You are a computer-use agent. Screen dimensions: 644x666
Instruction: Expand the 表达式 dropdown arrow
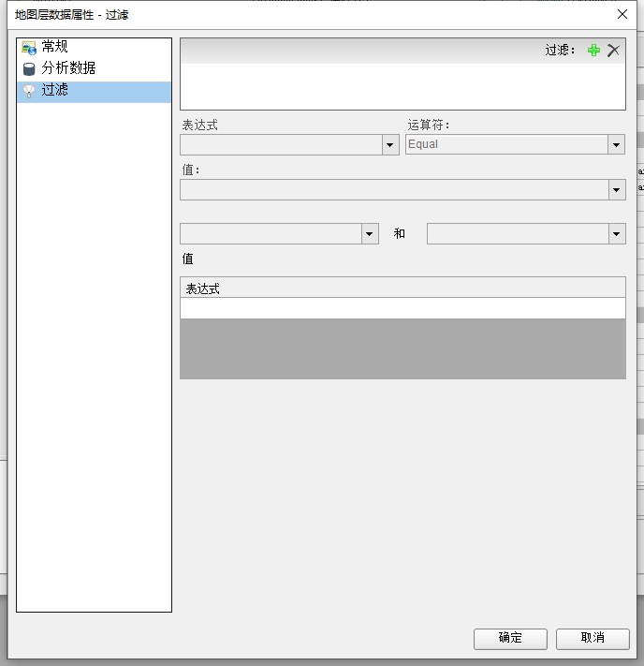pyautogui.click(x=390, y=145)
